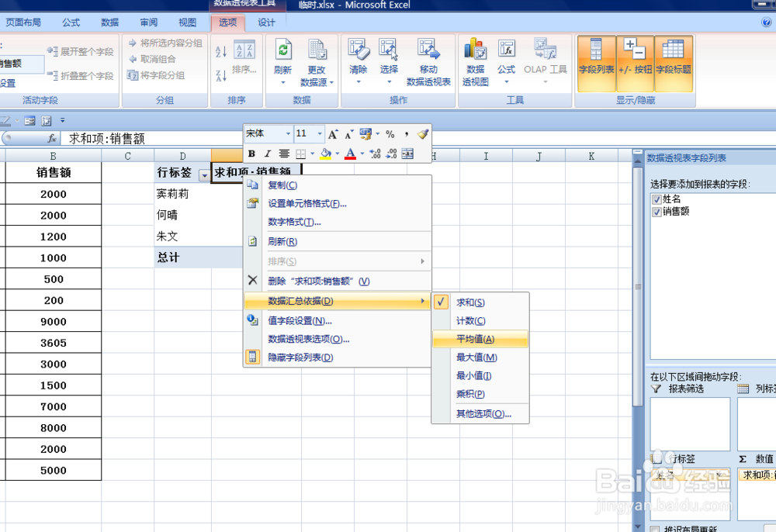Image resolution: width=776 pixels, height=532 pixels.
Task: Toggle defer layout update (推迟布局更新) checkbox
Action: 655,530
